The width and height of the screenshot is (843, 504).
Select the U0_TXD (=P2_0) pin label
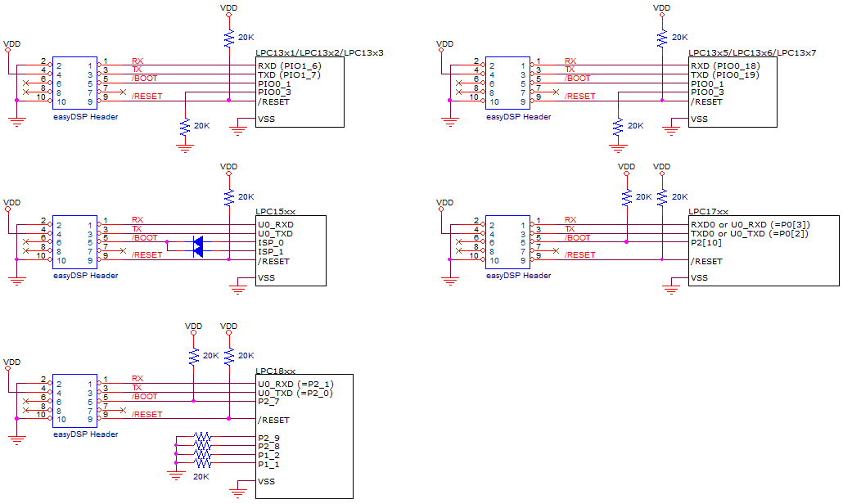295,393
